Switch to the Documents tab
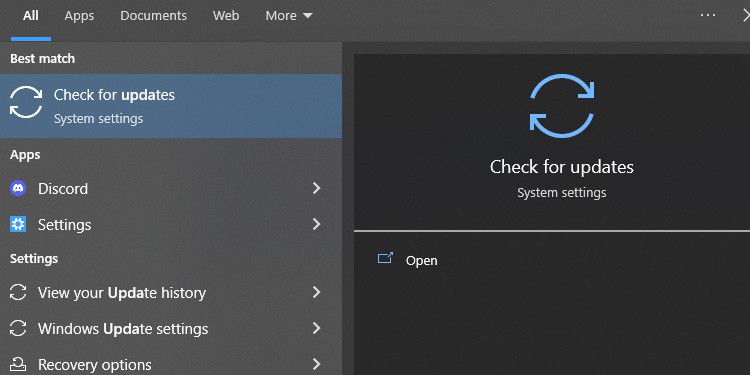The width and height of the screenshot is (750, 375). point(154,16)
